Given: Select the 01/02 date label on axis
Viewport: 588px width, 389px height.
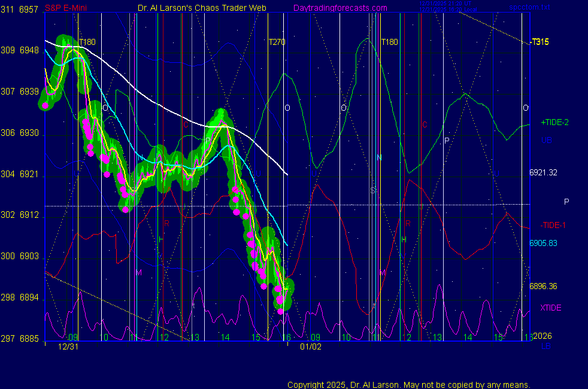Looking at the screenshot, I should 311,347.
